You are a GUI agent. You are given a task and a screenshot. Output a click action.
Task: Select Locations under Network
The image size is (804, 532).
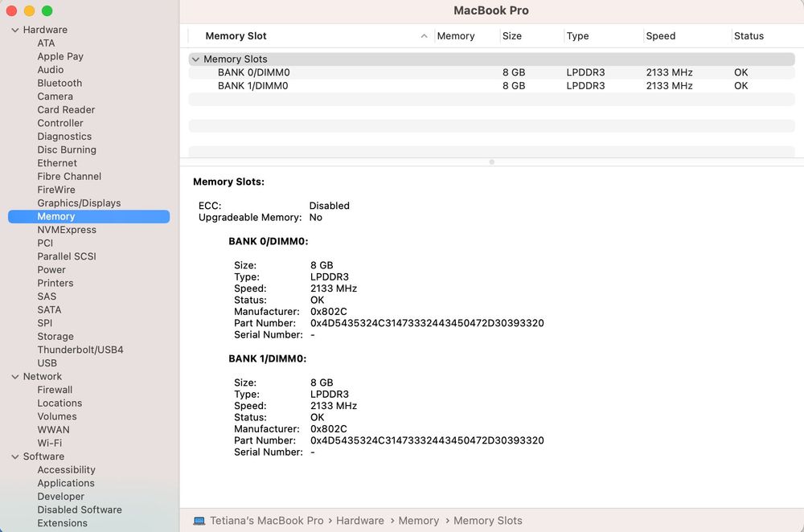pyautogui.click(x=59, y=403)
